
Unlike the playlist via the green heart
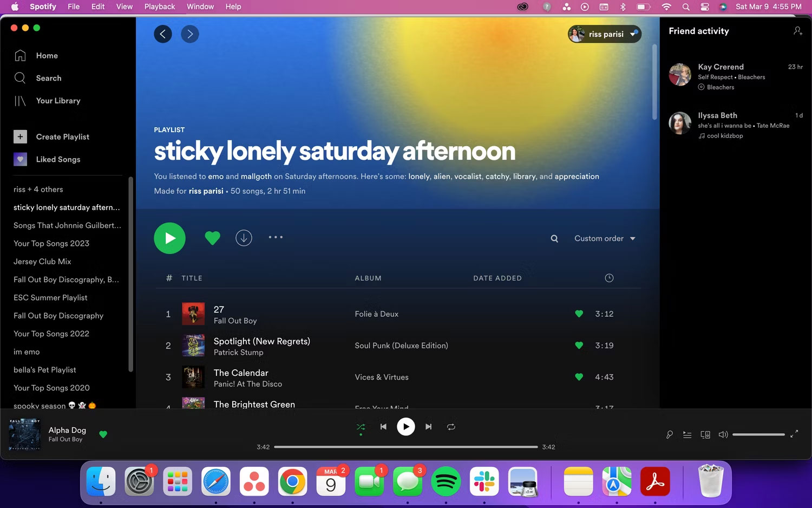click(x=212, y=238)
